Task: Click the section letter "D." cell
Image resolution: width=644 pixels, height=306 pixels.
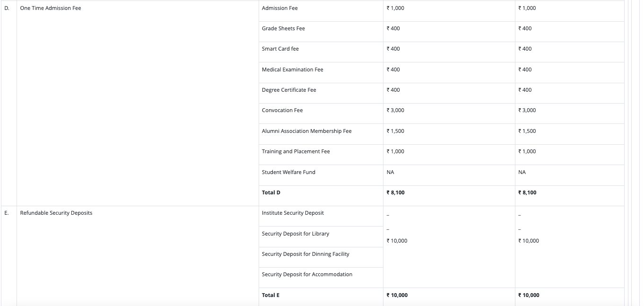Action: point(7,8)
